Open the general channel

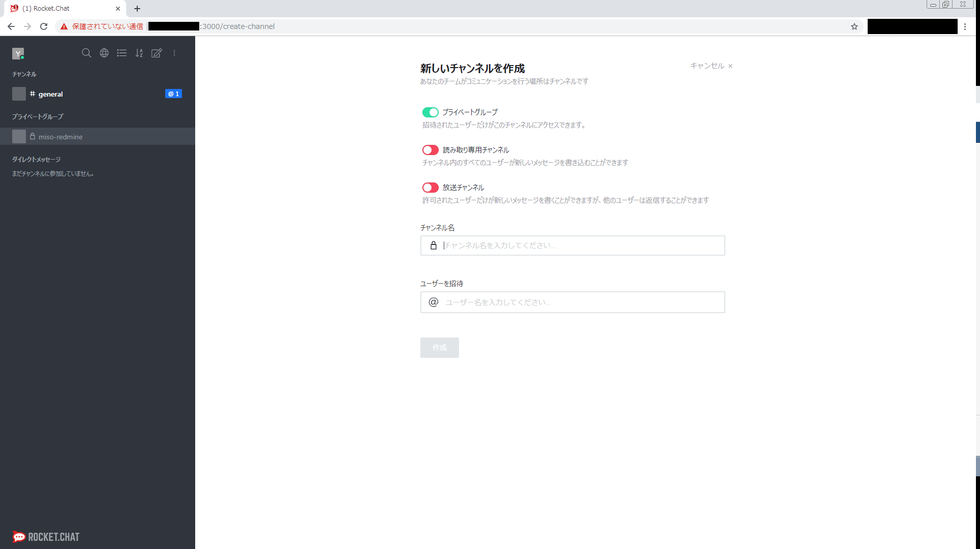(x=51, y=94)
